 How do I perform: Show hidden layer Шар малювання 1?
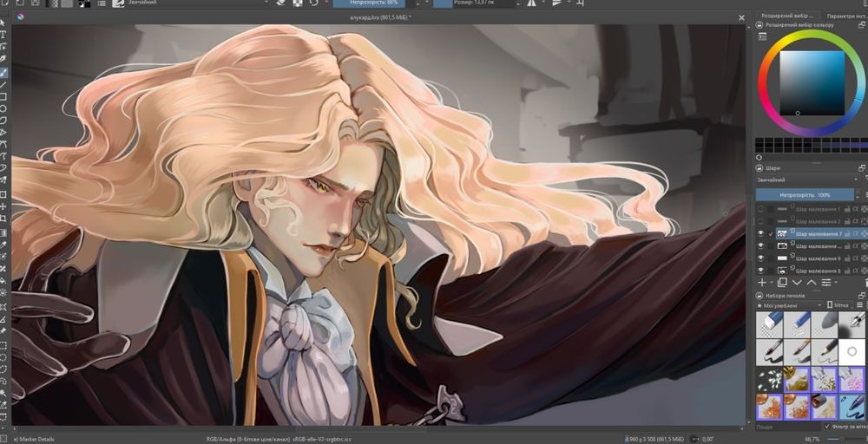(x=760, y=210)
